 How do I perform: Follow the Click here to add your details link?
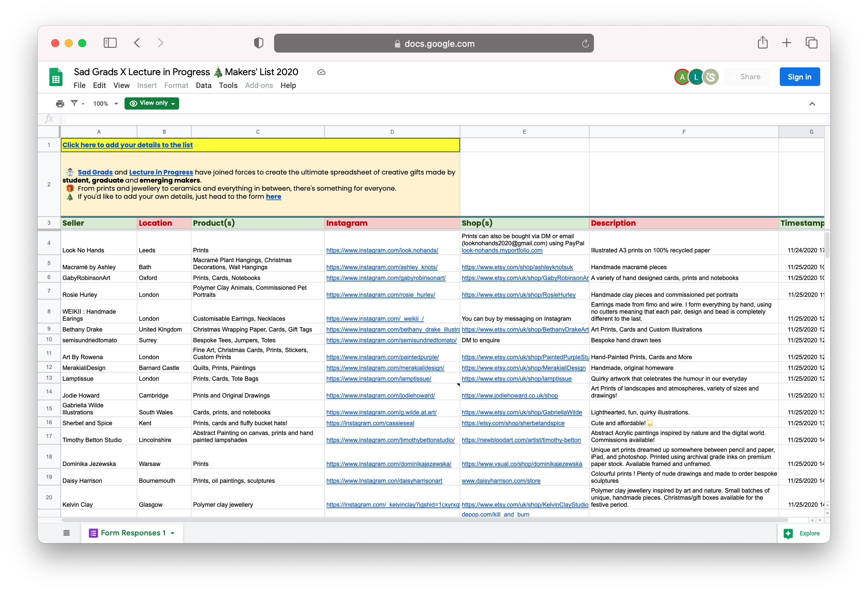tap(127, 145)
